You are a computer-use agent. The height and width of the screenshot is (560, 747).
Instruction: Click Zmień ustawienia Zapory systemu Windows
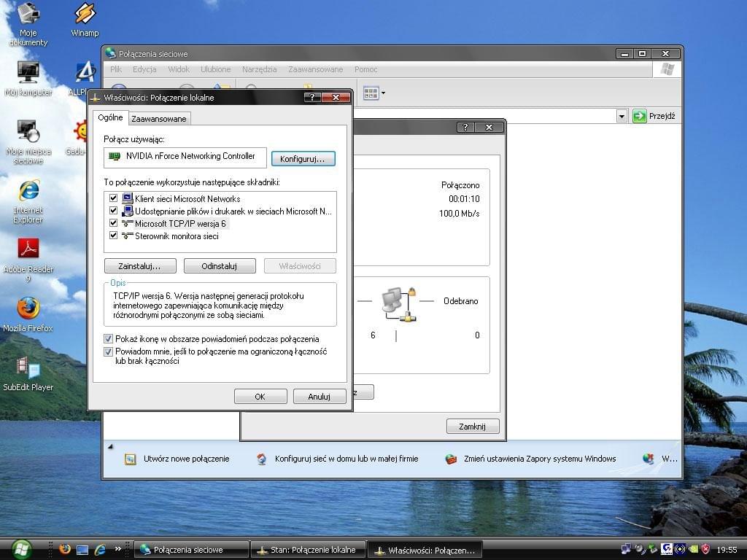pos(540,459)
